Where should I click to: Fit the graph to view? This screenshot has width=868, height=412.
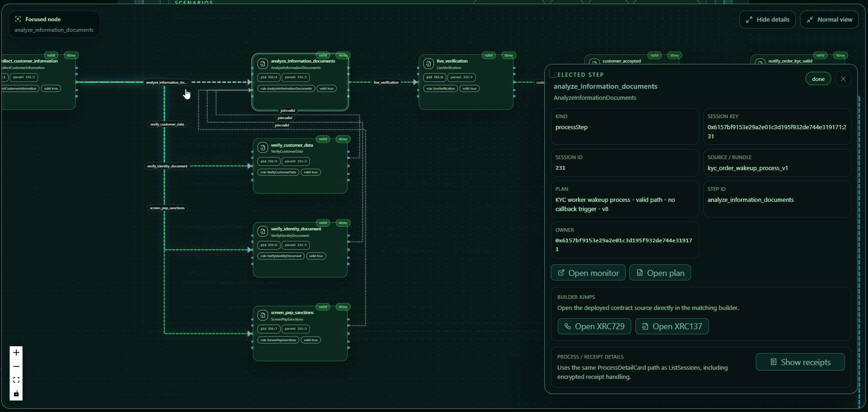[16, 380]
